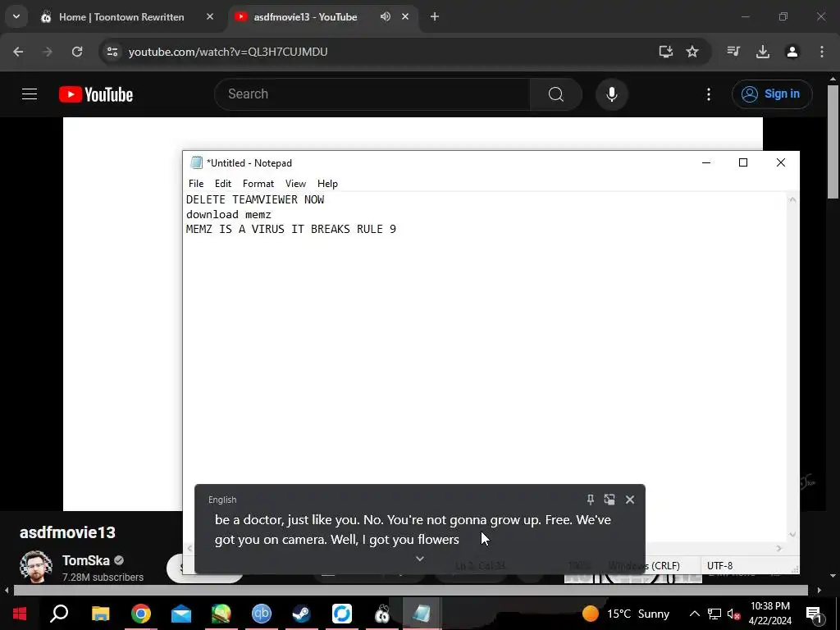The image size is (840, 630).
Task: Sign in to YouTube
Action: (772, 94)
